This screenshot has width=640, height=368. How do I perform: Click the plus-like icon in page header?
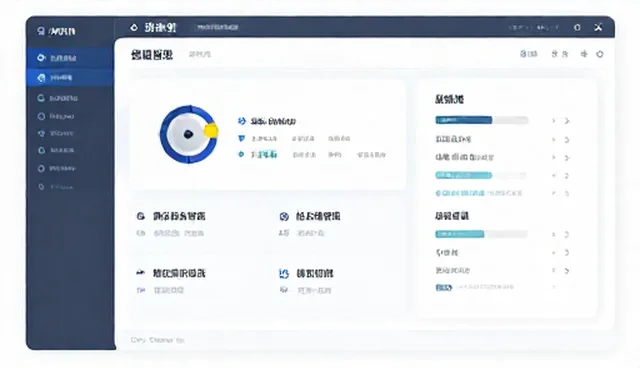point(584,53)
